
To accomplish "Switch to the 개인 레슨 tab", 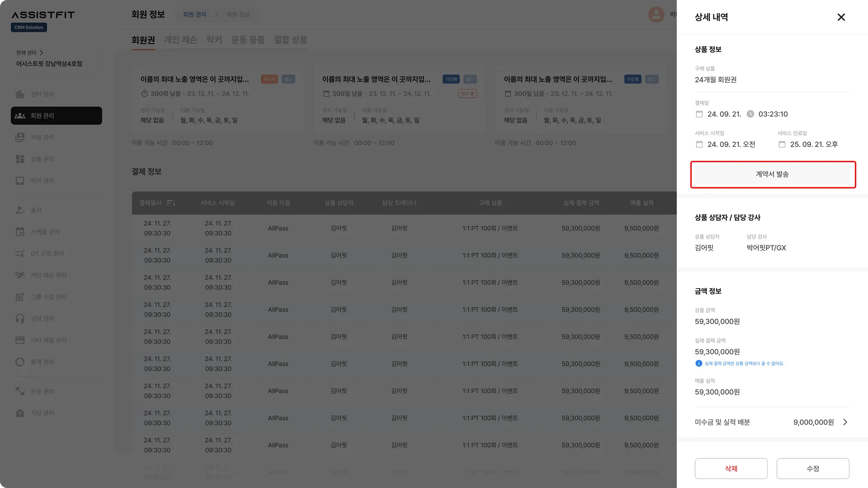I will (180, 40).
